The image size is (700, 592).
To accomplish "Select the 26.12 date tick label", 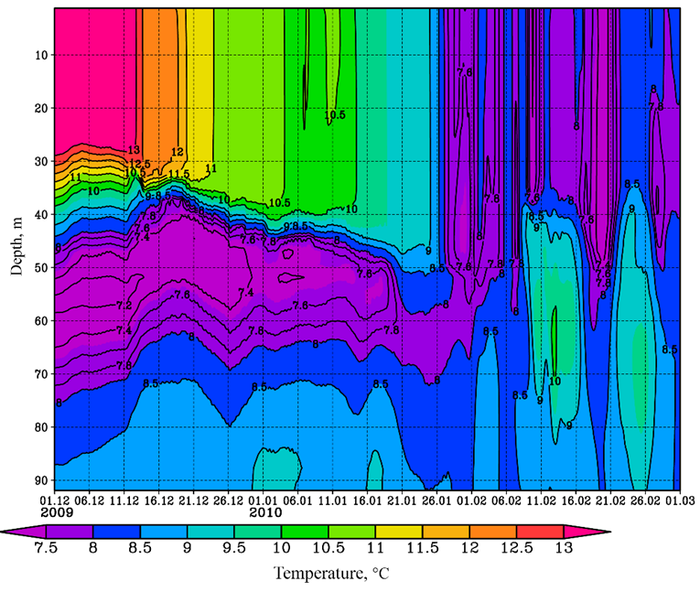I will click(229, 501).
